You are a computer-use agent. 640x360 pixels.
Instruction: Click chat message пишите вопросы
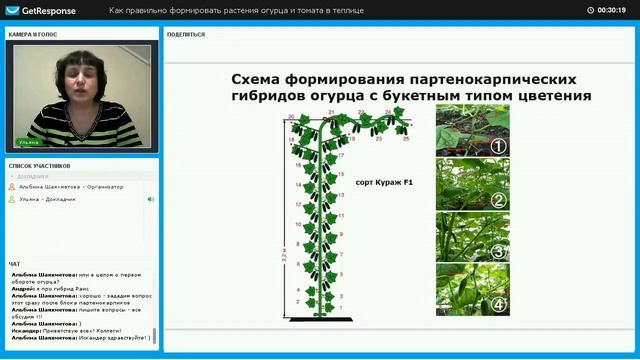pos(76,313)
